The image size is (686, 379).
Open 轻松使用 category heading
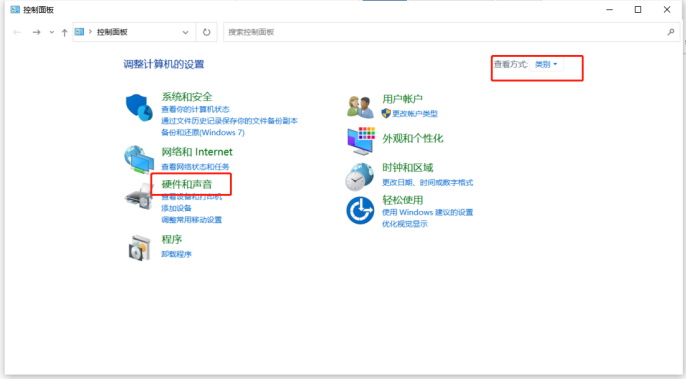402,200
